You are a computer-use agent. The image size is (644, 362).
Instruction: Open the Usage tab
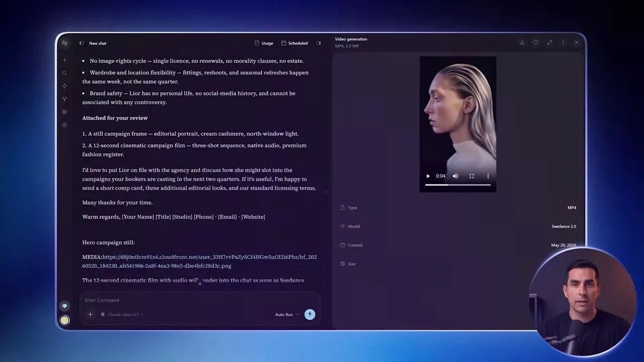(x=264, y=43)
